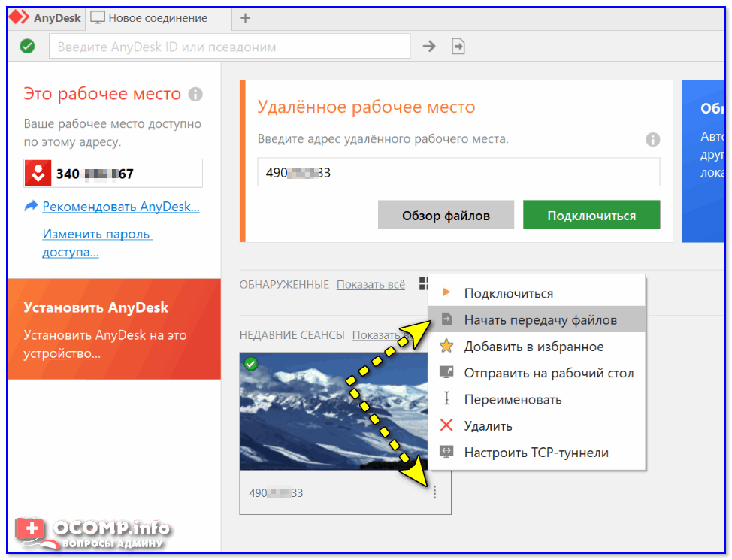Click the green connection status checkmark

click(x=27, y=47)
